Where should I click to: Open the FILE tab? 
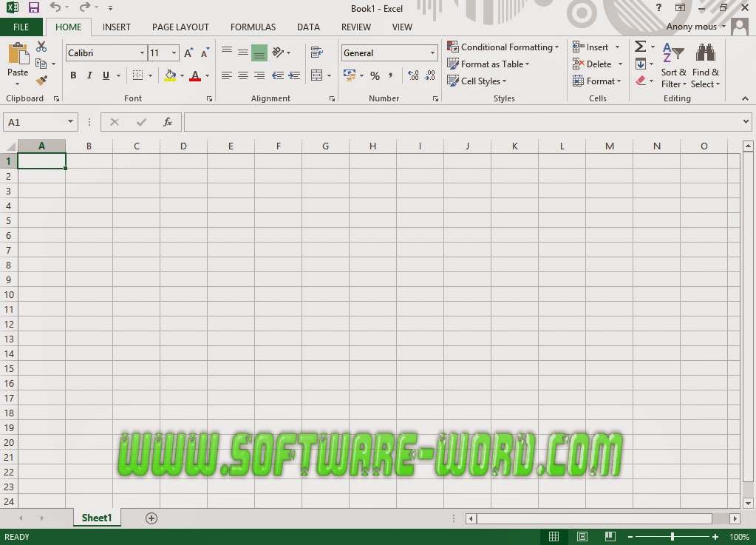pyautogui.click(x=21, y=27)
